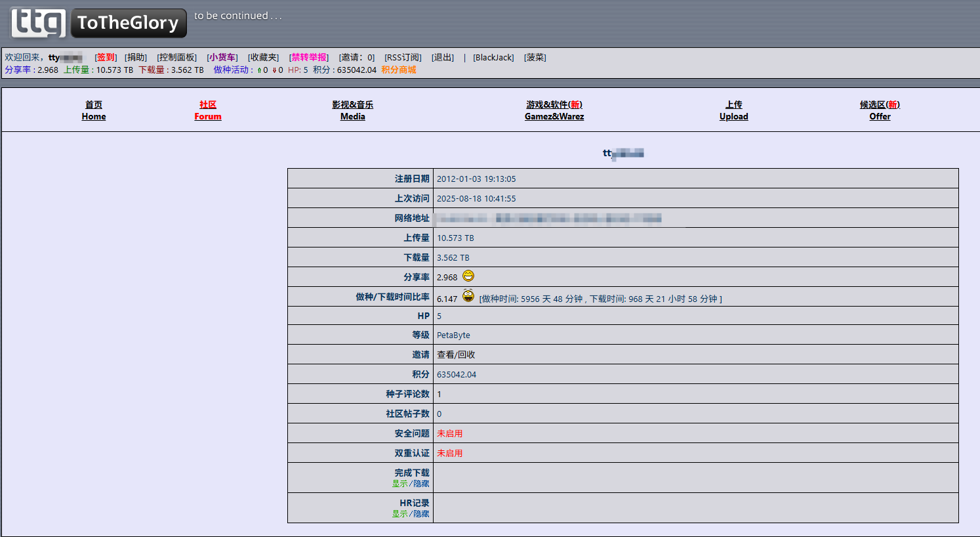980x537 pixels.
Task: Click the downloading down-arrow icon
Action: tap(274, 70)
